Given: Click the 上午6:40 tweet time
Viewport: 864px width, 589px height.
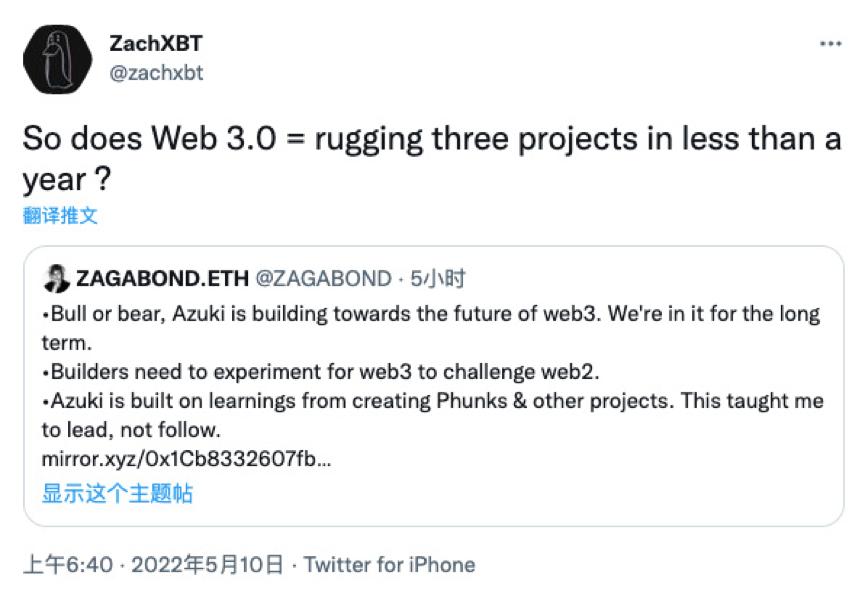Looking at the screenshot, I should click(68, 565).
